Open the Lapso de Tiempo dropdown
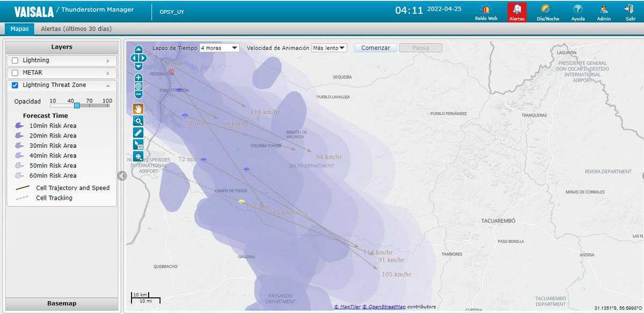 [x=219, y=48]
